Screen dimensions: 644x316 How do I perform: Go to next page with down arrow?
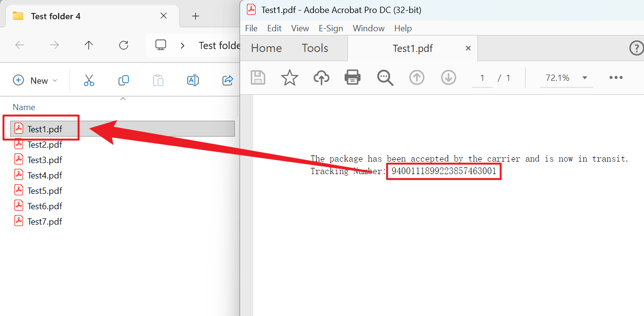pos(449,77)
